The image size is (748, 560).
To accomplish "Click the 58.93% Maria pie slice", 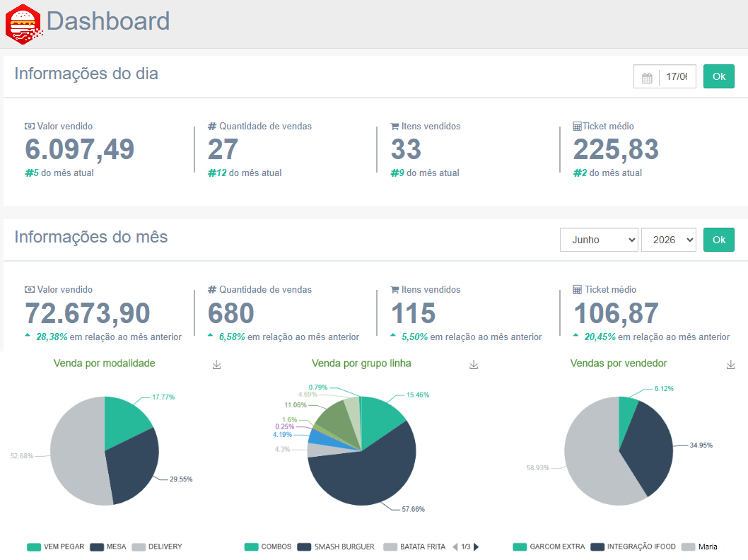I will point(592,458).
